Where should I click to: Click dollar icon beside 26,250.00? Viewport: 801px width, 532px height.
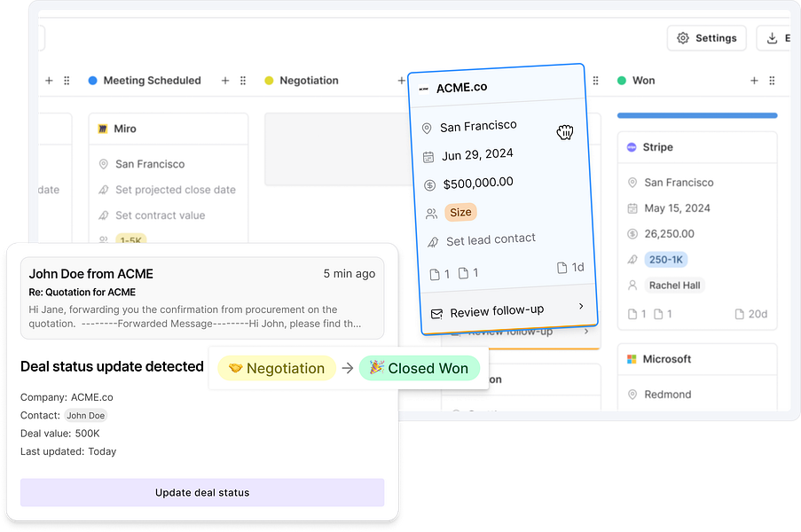pos(632,234)
